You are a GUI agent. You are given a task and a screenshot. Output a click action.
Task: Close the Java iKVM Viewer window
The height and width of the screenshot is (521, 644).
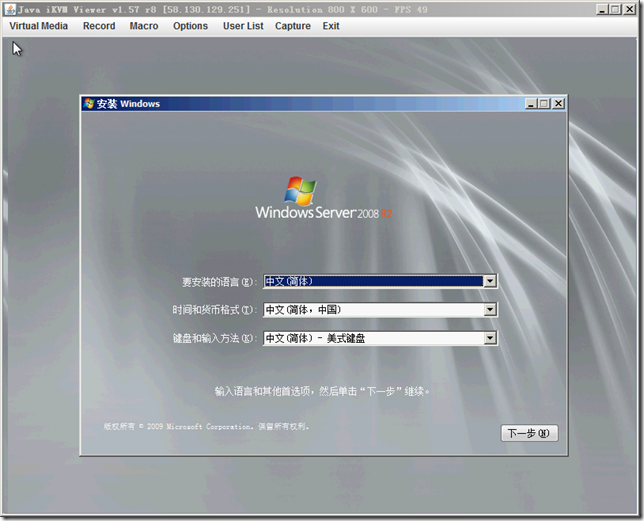pyautogui.click(x=630, y=9)
